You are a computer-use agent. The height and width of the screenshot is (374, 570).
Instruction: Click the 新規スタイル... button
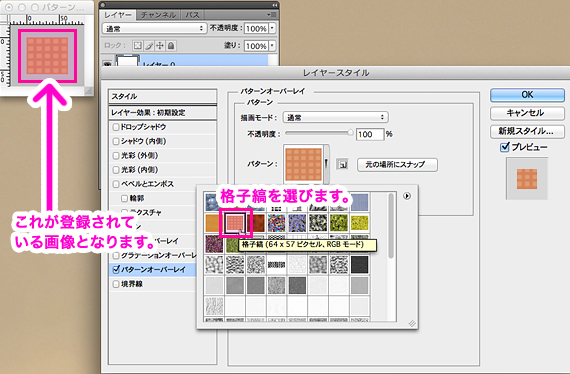point(527,131)
